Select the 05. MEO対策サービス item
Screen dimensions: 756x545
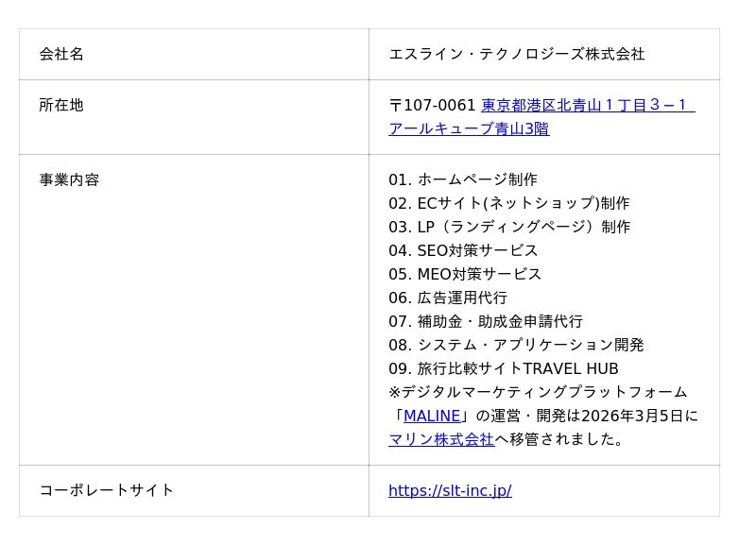point(465,274)
